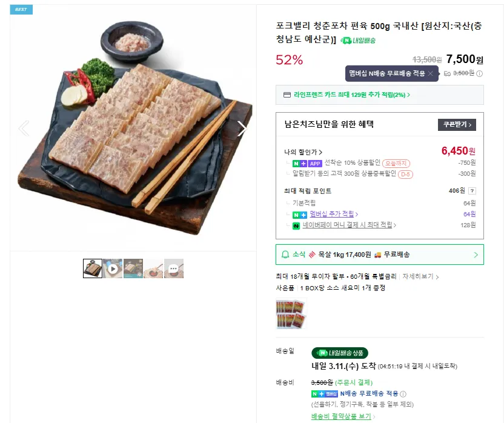Click the next-image arrow on the carousel

(242, 128)
